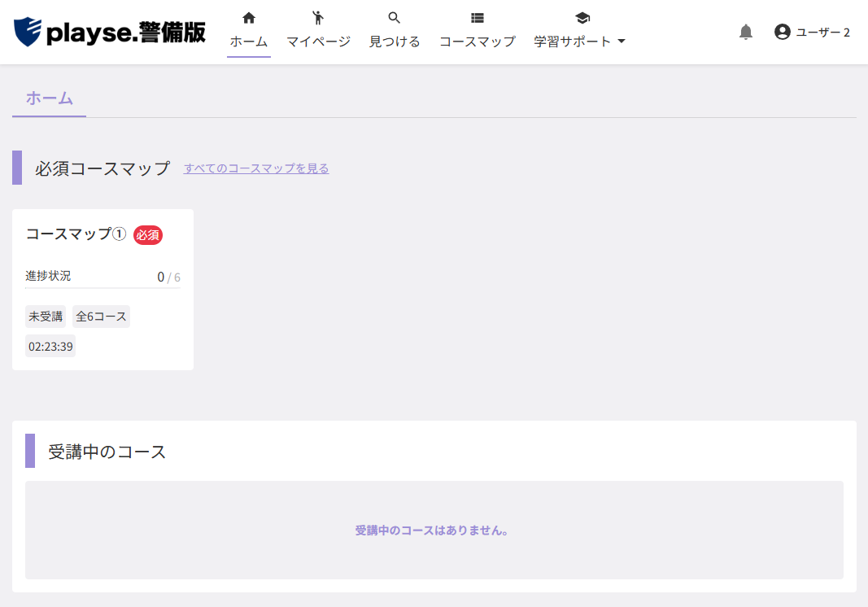Click 受講中のコース heading

click(107, 452)
